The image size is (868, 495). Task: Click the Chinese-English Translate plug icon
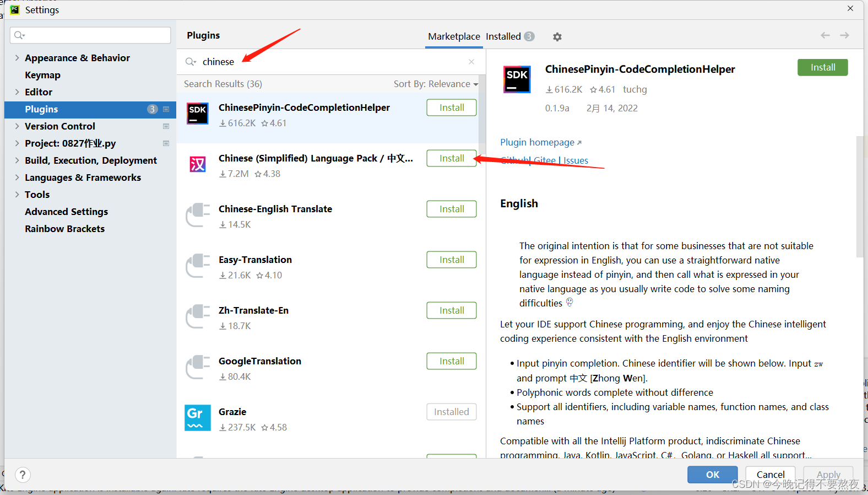tap(198, 215)
